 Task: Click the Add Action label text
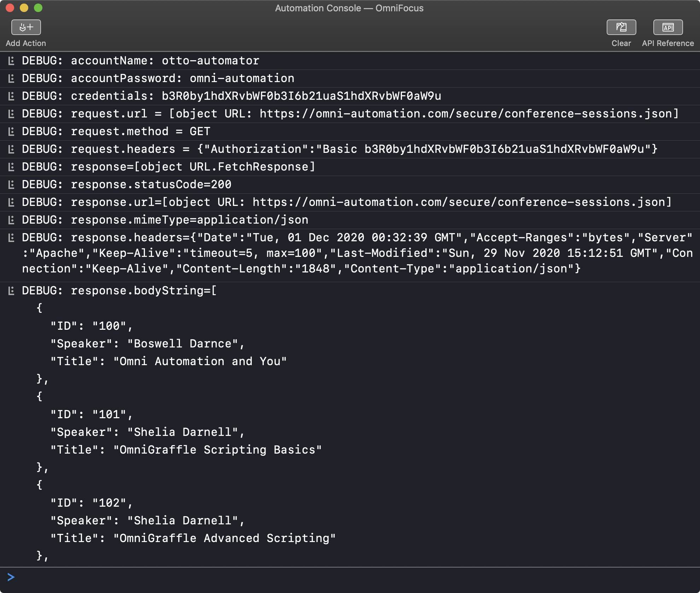[26, 43]
